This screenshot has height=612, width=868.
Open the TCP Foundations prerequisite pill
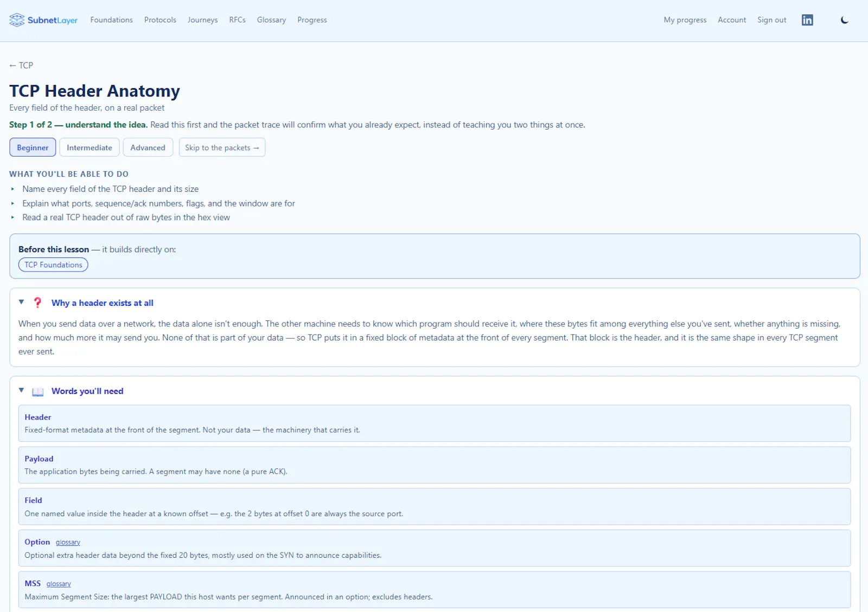(53, 265)
